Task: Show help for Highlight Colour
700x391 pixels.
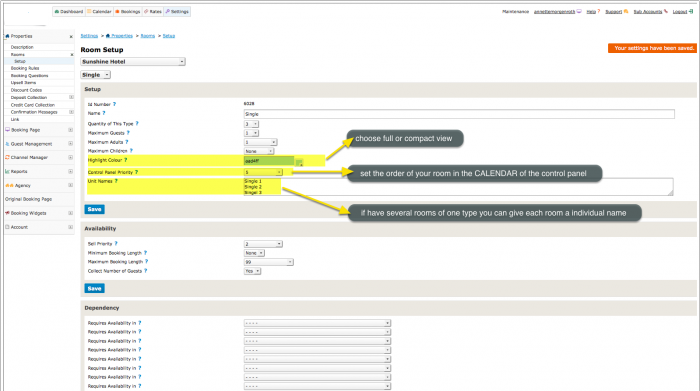Action: pos(125,159)
